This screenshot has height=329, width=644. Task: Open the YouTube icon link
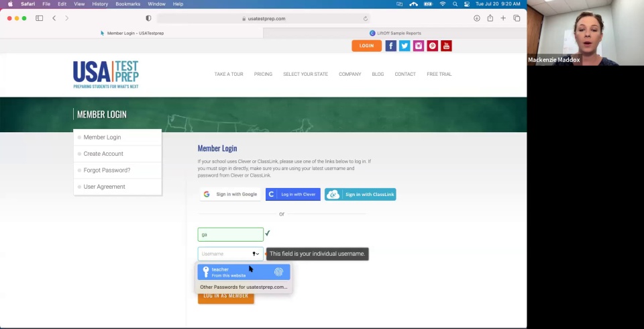[446, 46]
